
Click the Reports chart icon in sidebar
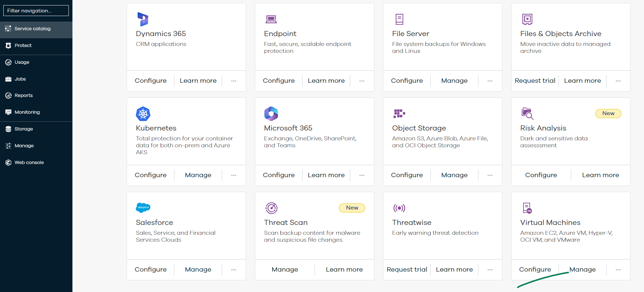[8, 96]
